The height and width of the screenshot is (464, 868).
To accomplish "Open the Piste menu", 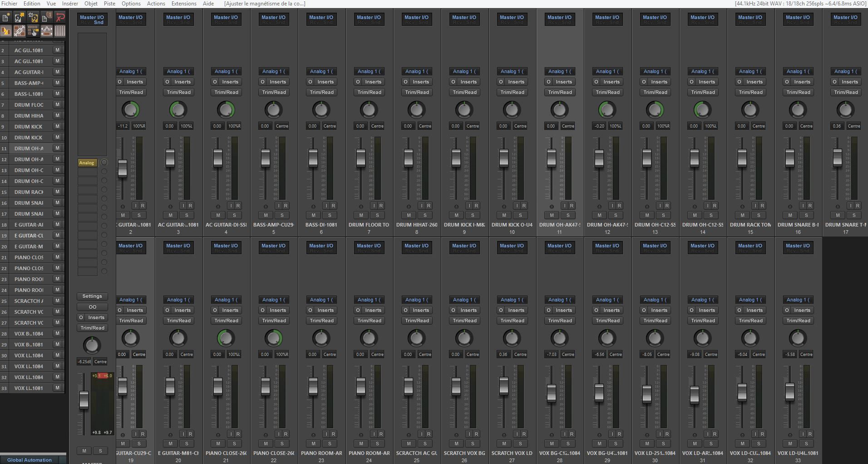I will [x=109, y=4].
